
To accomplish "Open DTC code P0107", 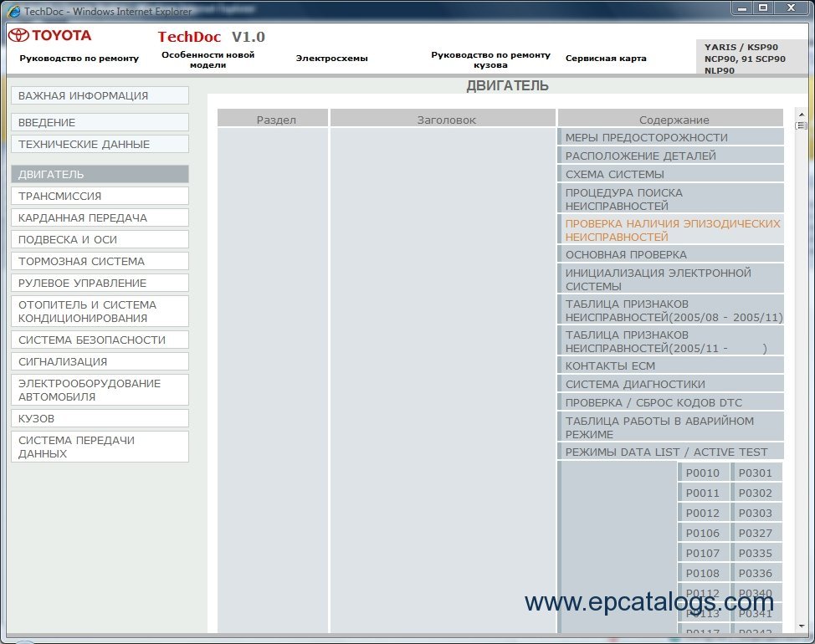I will [702, 554].
